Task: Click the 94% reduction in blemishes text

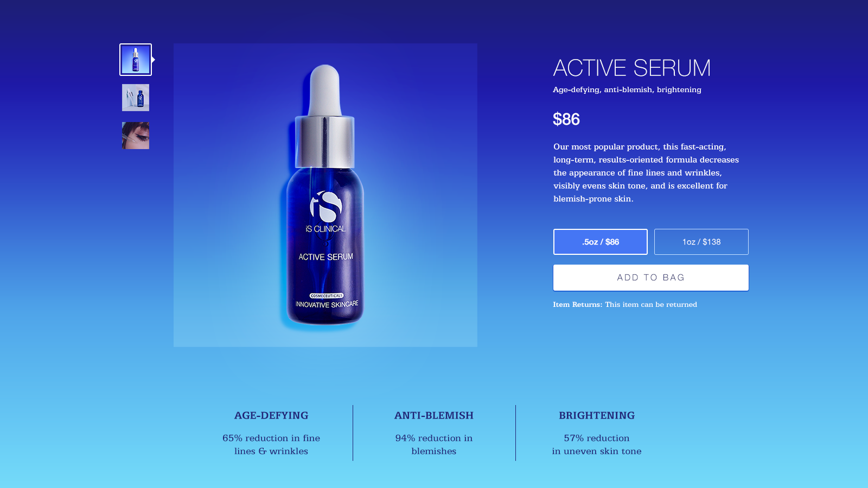Action: coord(434,445)
